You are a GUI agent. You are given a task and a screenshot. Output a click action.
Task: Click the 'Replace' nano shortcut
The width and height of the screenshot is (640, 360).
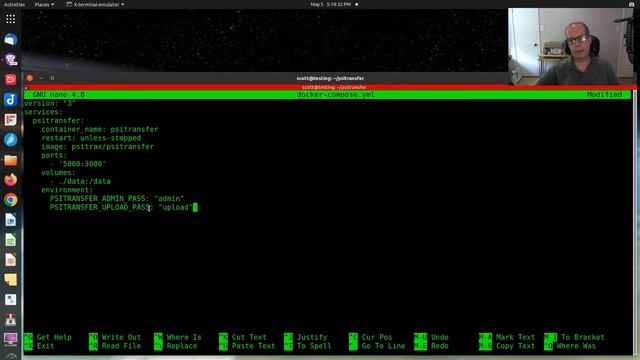[x=182, y=346]
